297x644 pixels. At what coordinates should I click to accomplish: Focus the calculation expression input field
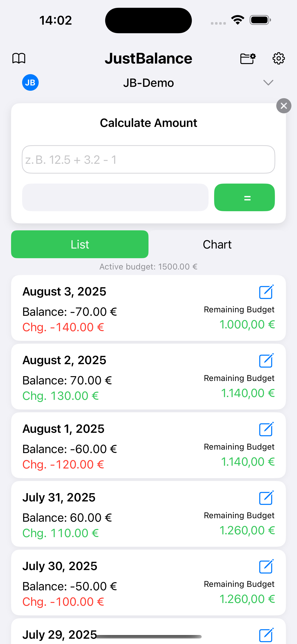tap(148, 159)
